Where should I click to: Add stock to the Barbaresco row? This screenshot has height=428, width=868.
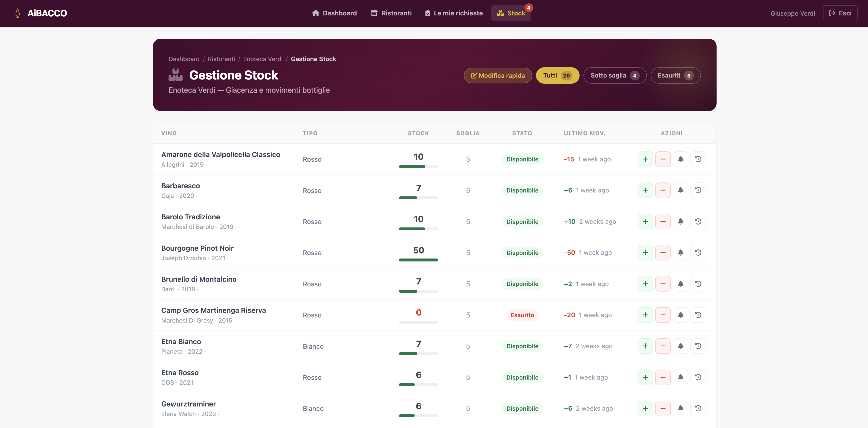tap(645, 190)
